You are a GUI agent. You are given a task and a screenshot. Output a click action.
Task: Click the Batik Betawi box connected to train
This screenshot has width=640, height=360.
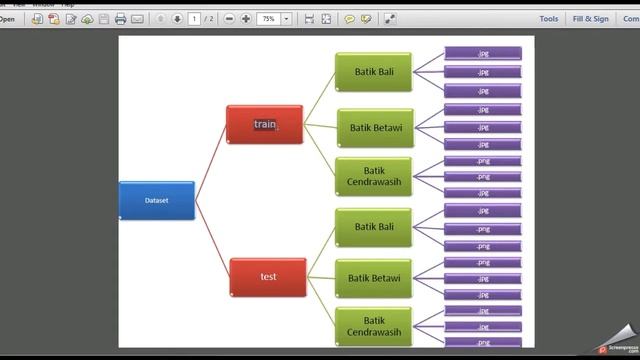coord(376,128)
